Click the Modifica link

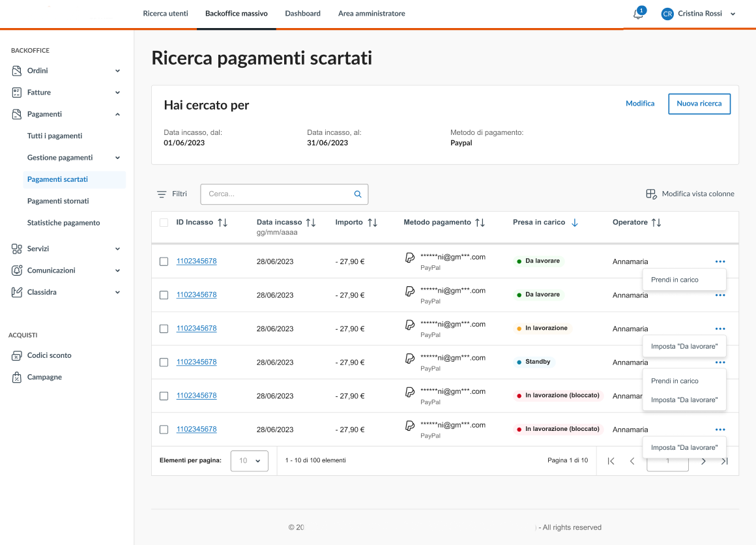coord(640,104)
